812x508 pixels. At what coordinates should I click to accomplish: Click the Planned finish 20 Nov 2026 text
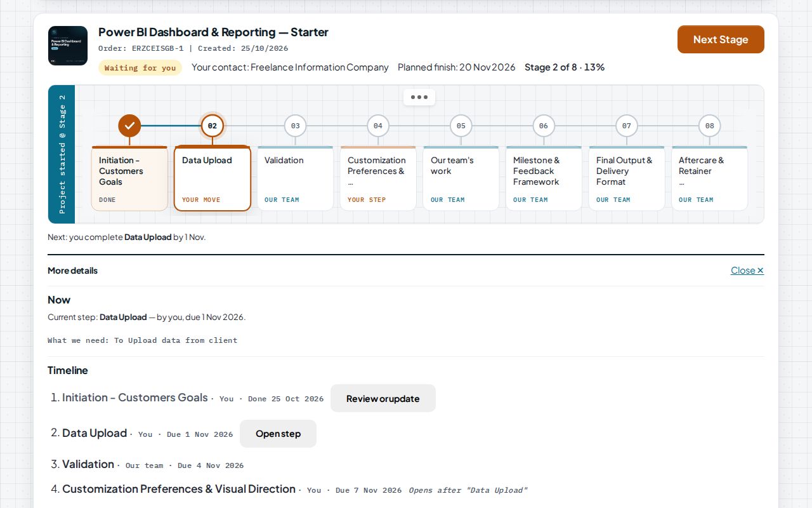[457, 67]
